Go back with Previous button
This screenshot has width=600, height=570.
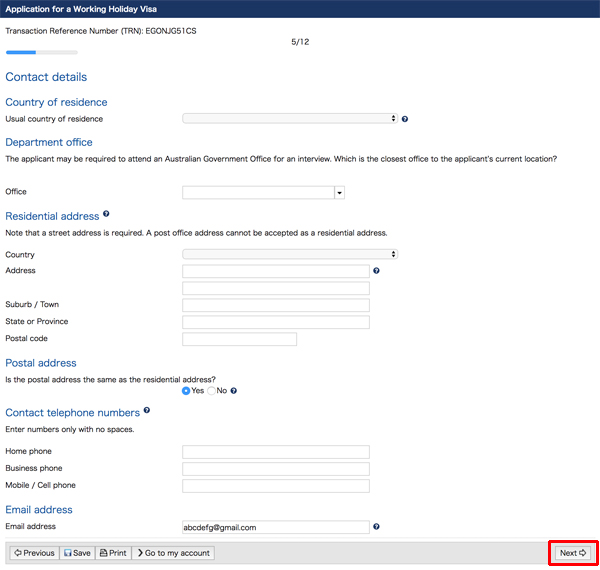pyautogui.click(x=34, y=553)
